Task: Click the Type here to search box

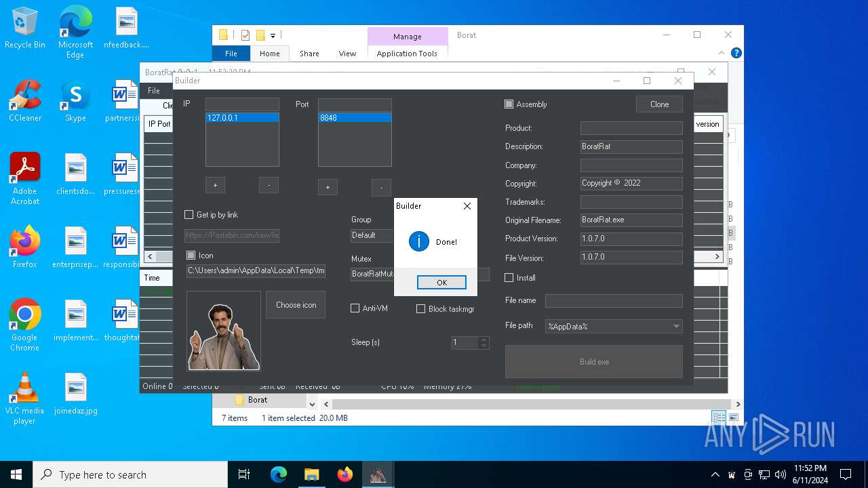Action: coord(130,474)
